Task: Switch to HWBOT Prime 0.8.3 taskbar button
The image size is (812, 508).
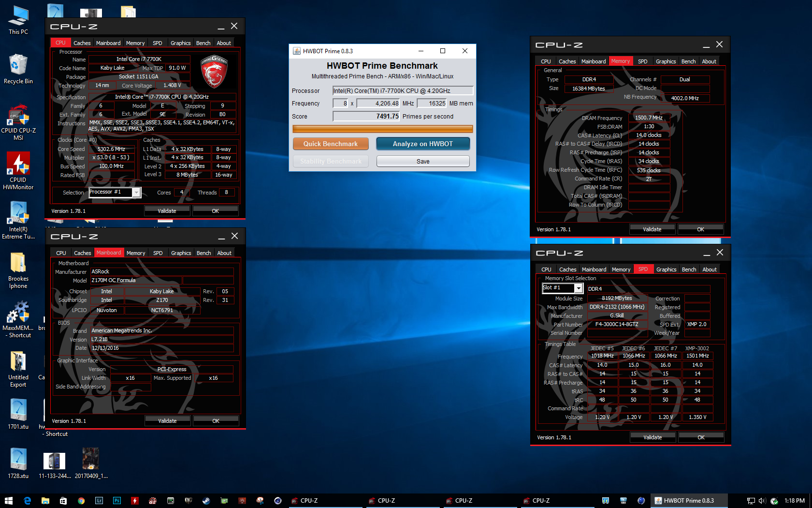Action: pos(688,501)
